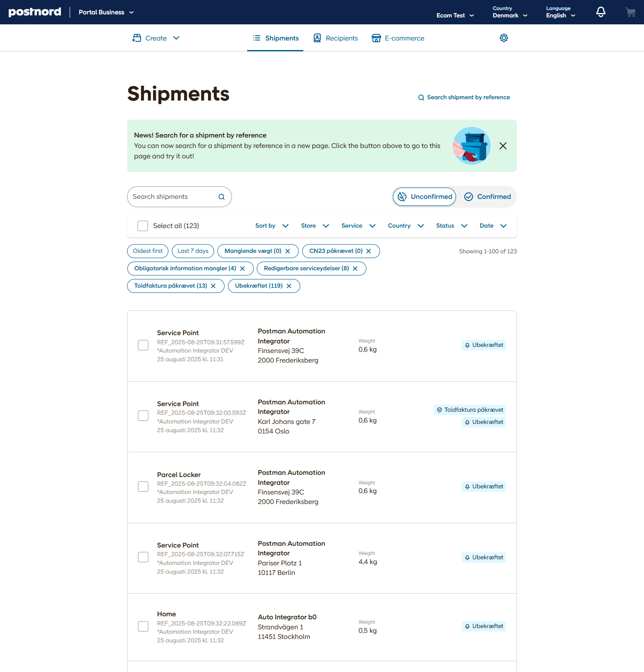Click Ubekræftet badge on Parcel Locker shipment
This screenshot has height=672, width=644.
484,487
